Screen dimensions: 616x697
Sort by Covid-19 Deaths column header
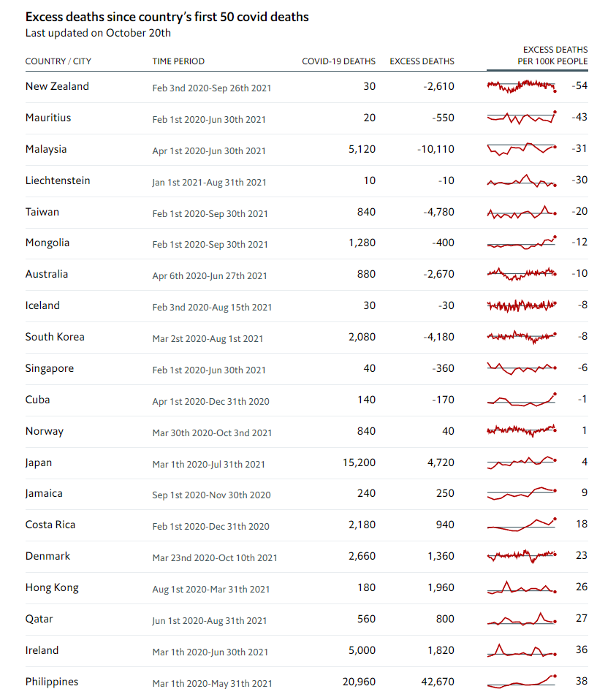[338, 61]
